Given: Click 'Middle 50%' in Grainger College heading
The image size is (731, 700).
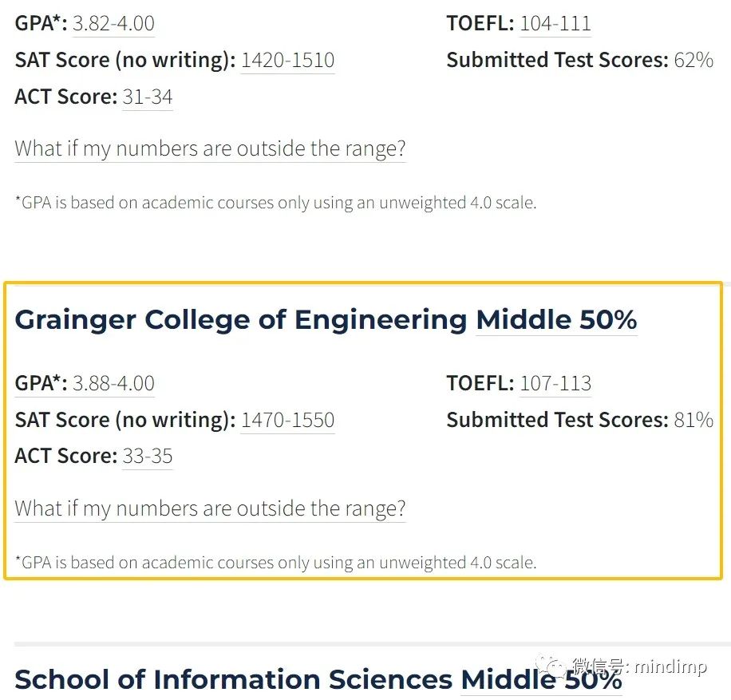Looking at the screenshot, I should tap(557, 320).
